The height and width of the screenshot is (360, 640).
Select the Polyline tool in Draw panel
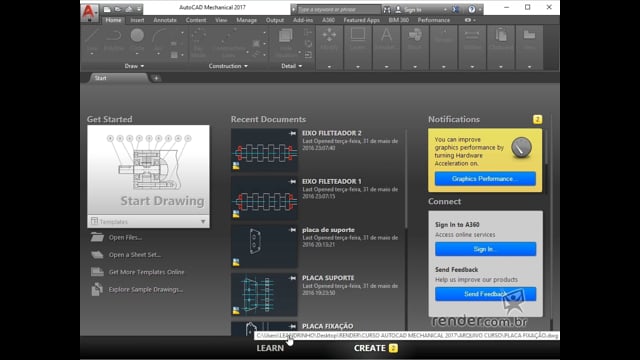pyautogui.click(x=114, y=40)
